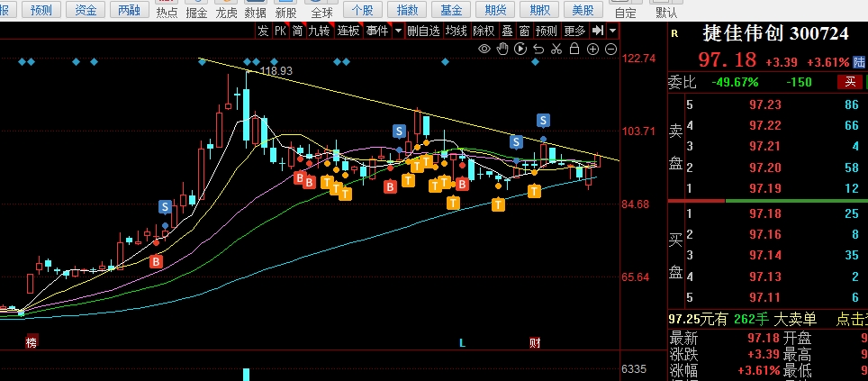The height and width of the screenshot is (381, 868).
Task: Click the red 买 buy button
Action: tap(850, 82)
